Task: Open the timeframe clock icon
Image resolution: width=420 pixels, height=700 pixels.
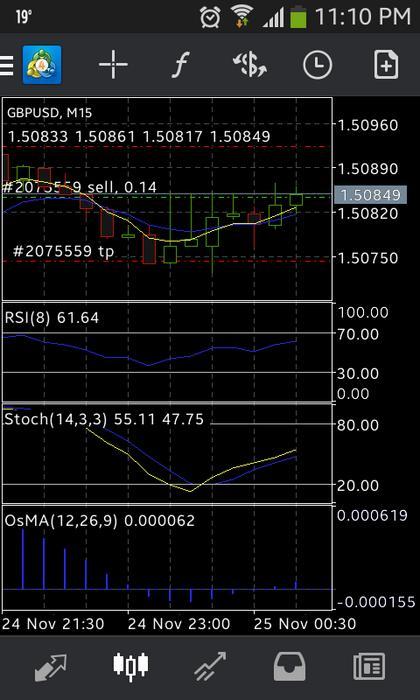Action: pyautogui.click(x=317, y=65)
